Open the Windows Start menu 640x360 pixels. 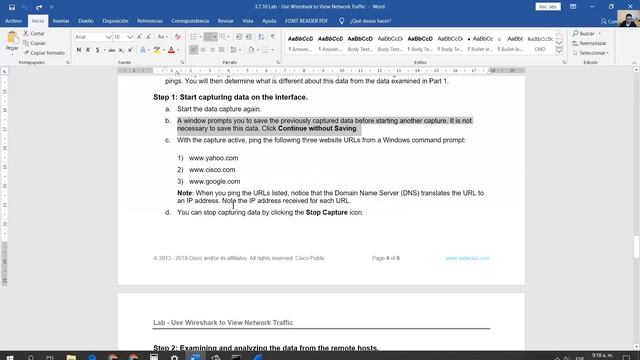coord(10,357)
